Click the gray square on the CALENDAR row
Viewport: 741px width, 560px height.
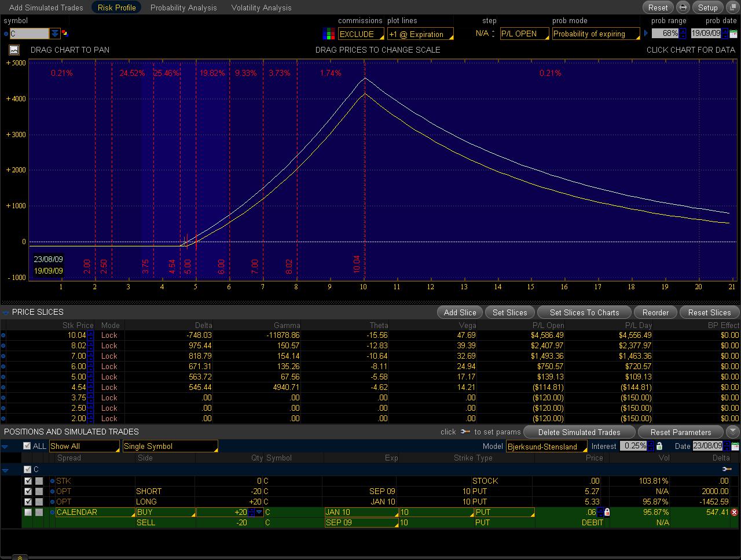(39, 512)
